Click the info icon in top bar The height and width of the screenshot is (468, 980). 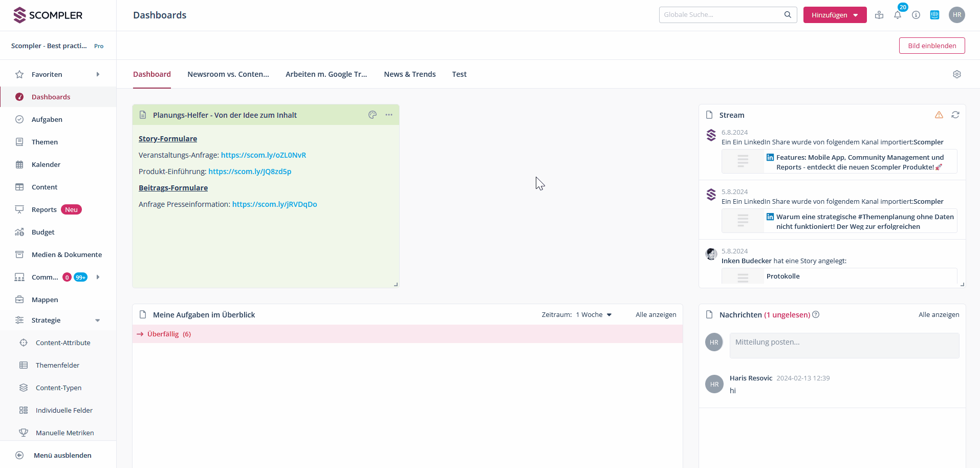(x=916, y=15)
